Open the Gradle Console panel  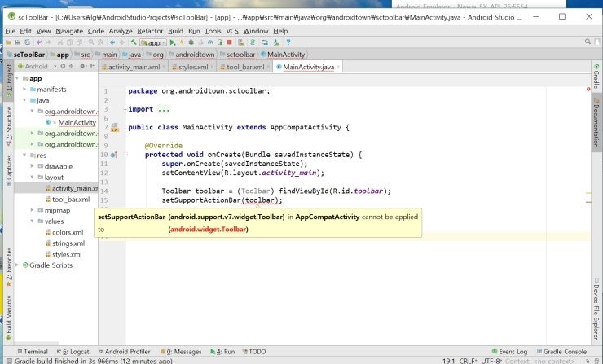point(562,352)
